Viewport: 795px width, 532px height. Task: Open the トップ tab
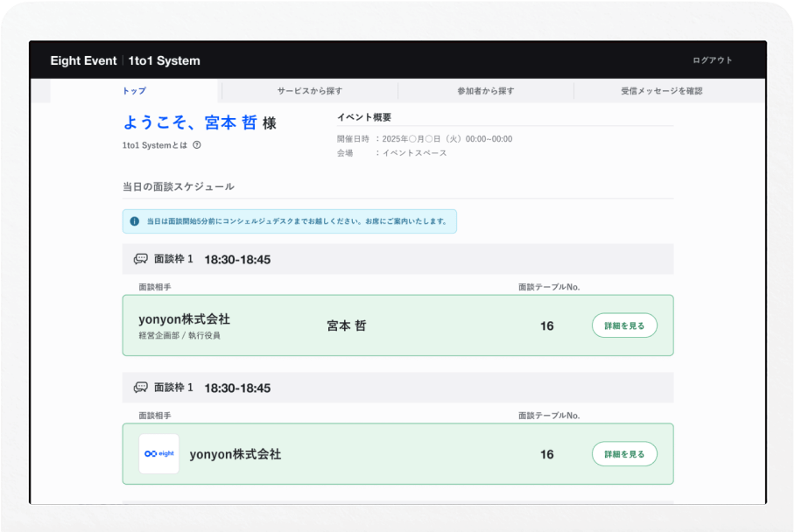coord(134,91)
